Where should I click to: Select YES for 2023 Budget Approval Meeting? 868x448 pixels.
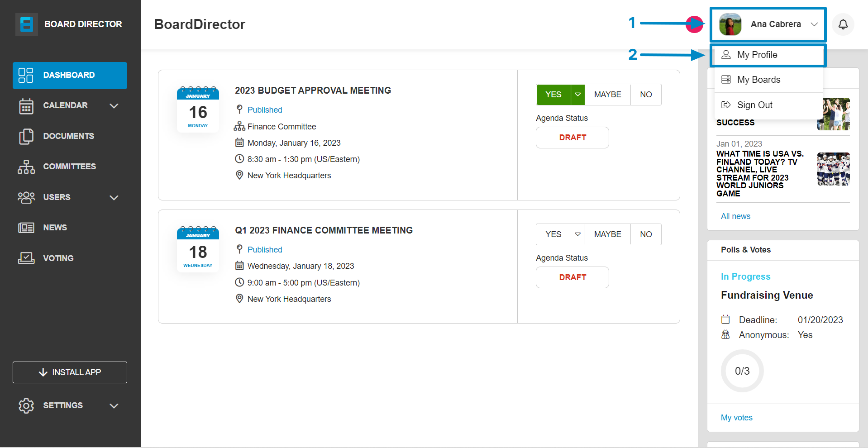[553, 95]
